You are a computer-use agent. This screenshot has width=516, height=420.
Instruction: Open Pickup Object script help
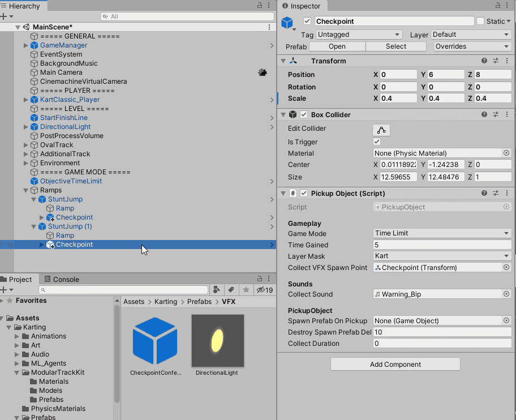(x=484, y=193)
